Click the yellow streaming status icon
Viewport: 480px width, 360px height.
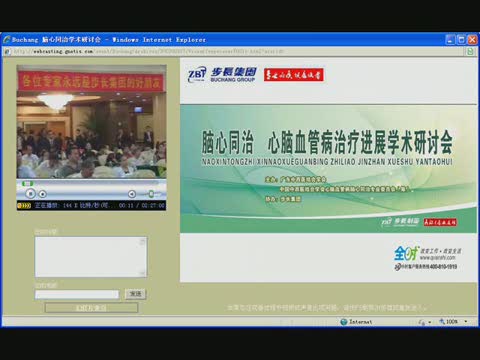pos(24,206)
